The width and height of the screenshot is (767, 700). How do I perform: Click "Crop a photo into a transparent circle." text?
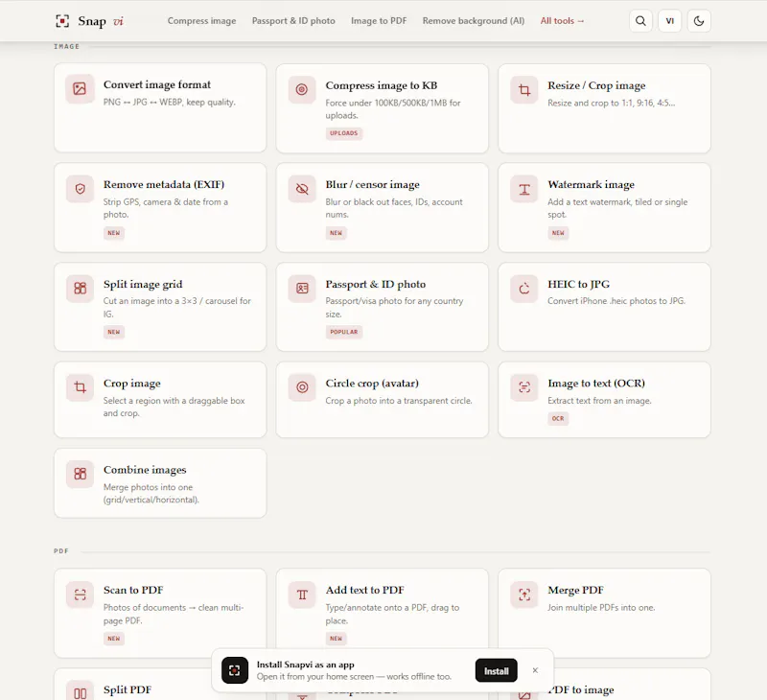tap(399, 401)
